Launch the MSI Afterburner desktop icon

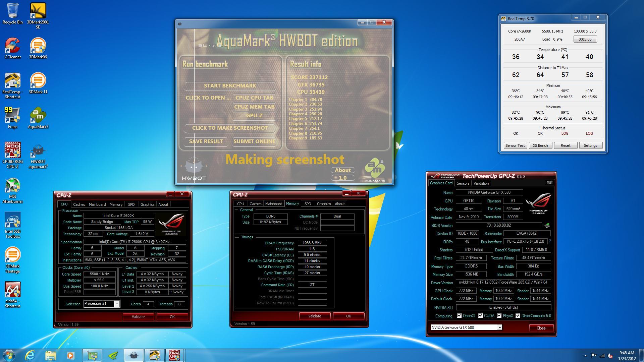coord(12,190)
